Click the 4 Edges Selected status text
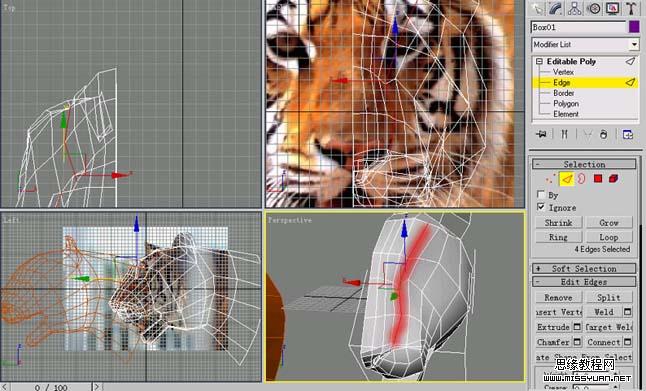 point(602,249)
